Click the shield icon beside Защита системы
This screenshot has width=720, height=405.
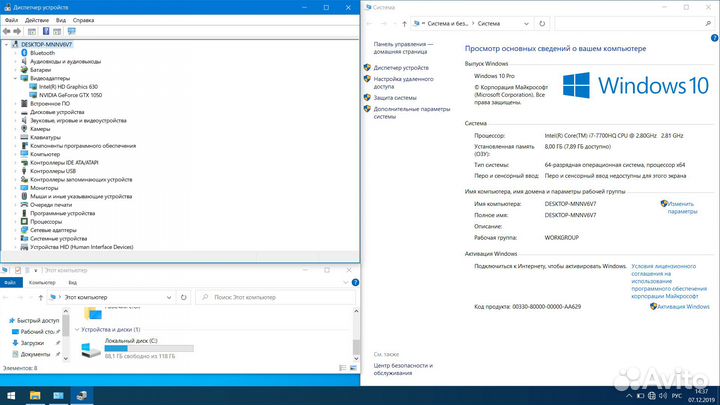tap(367, 97)
